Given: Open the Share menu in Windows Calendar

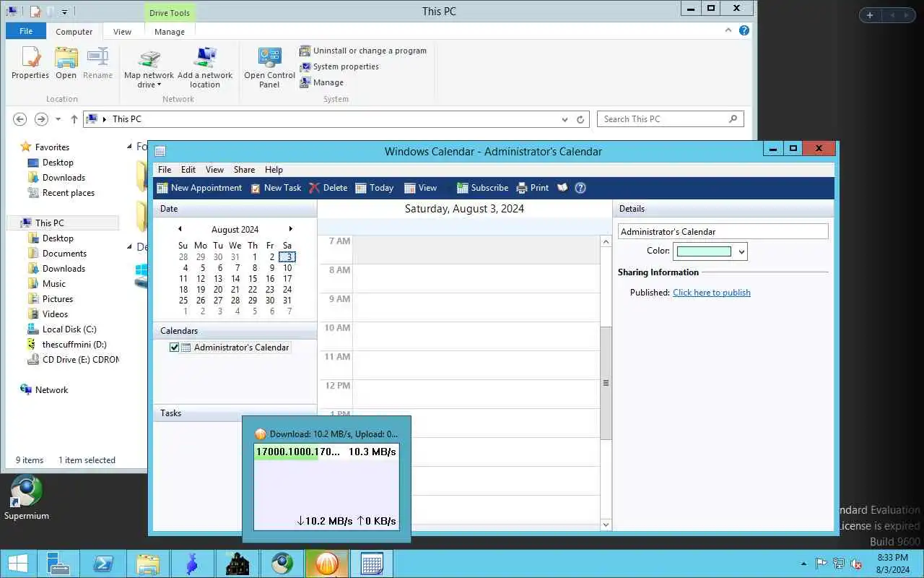Looking at the screenshot, I should tap(244, 170).
